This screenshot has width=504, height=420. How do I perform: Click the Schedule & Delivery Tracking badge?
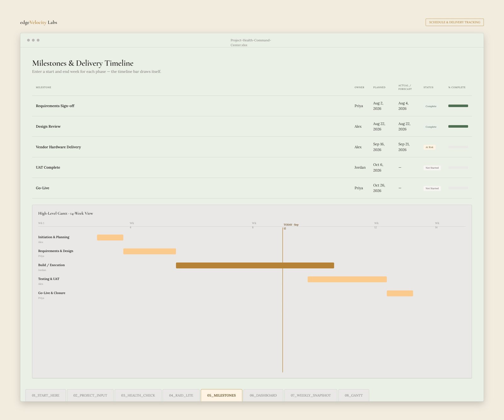pos(455,22)
